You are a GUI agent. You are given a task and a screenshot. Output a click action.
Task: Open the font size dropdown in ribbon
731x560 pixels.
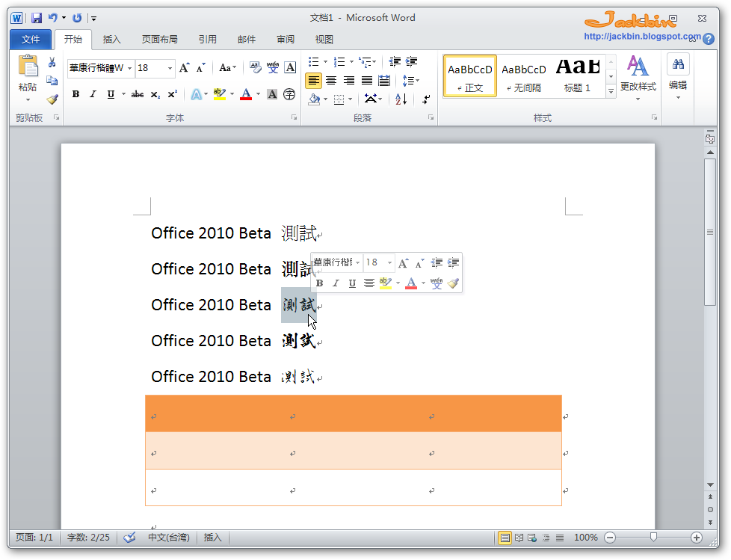(170, 68)
